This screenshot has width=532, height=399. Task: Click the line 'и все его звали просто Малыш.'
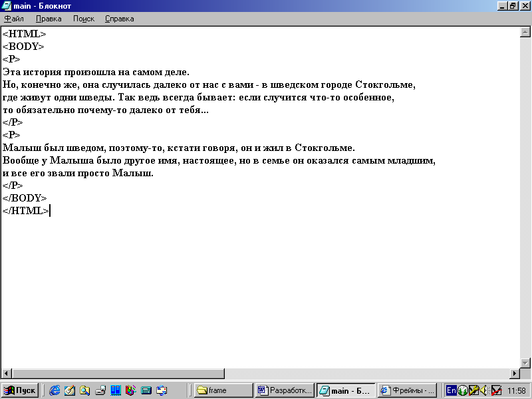[x=78, y=173]
